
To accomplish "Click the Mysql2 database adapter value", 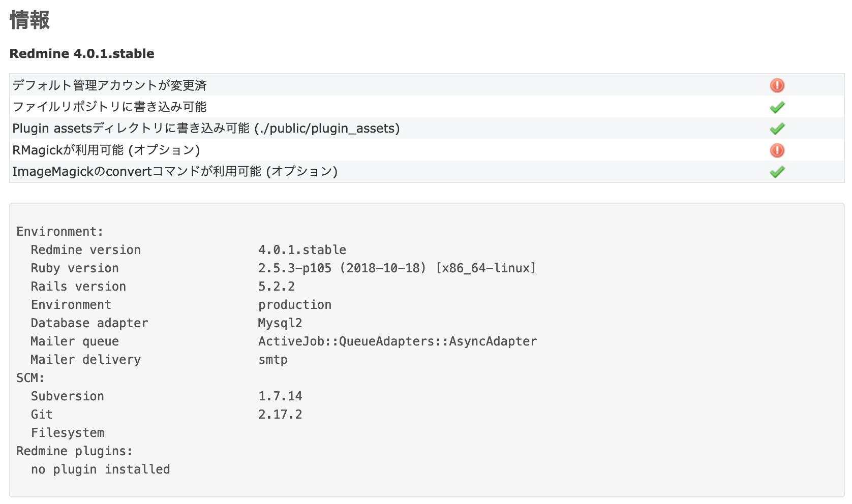I will click(x=280, y=323).
